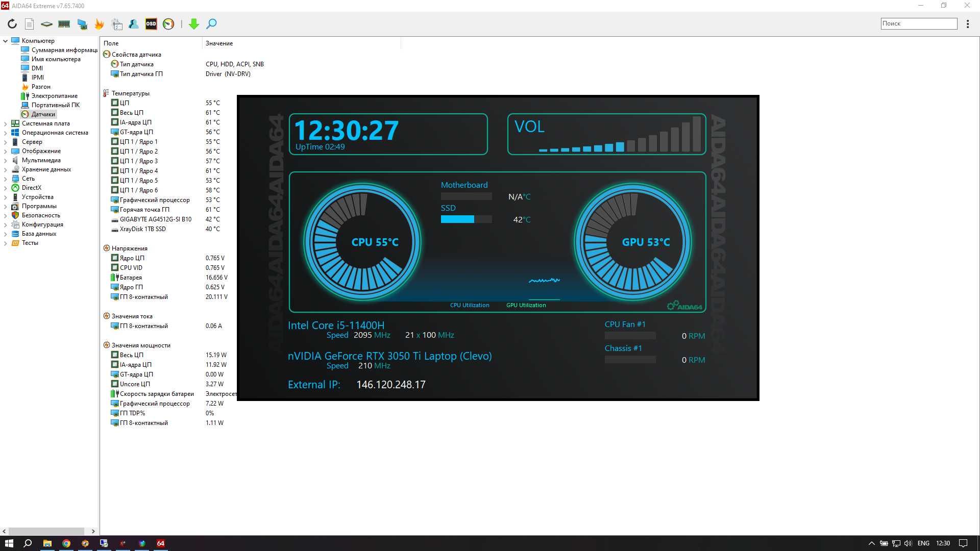
Task: Expand the Системная плата node
Action: point(6,123)
